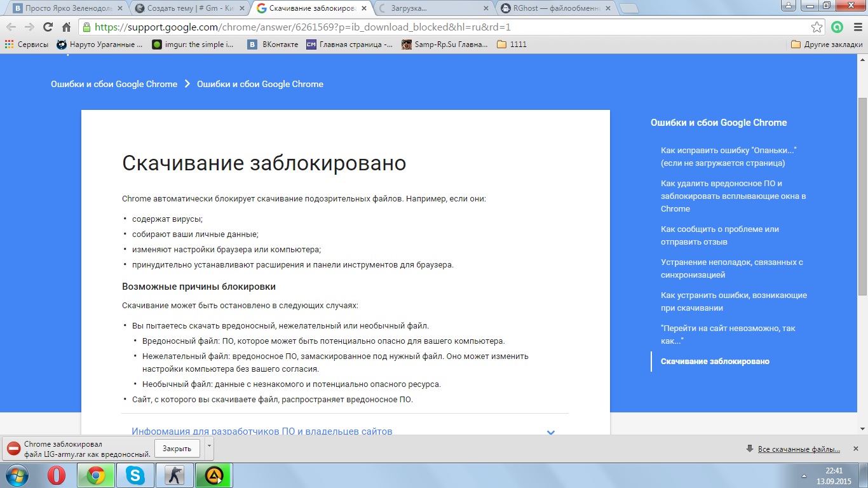Open the 1111 bookmark folder
Screen dimensions: 868x488
pyautogui.click(x=512, y=44)
